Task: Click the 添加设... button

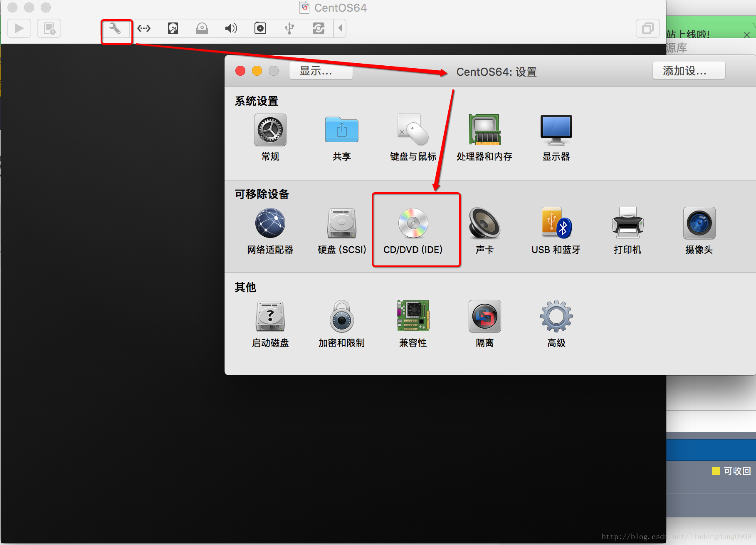Action: click(x=689, y=71)
